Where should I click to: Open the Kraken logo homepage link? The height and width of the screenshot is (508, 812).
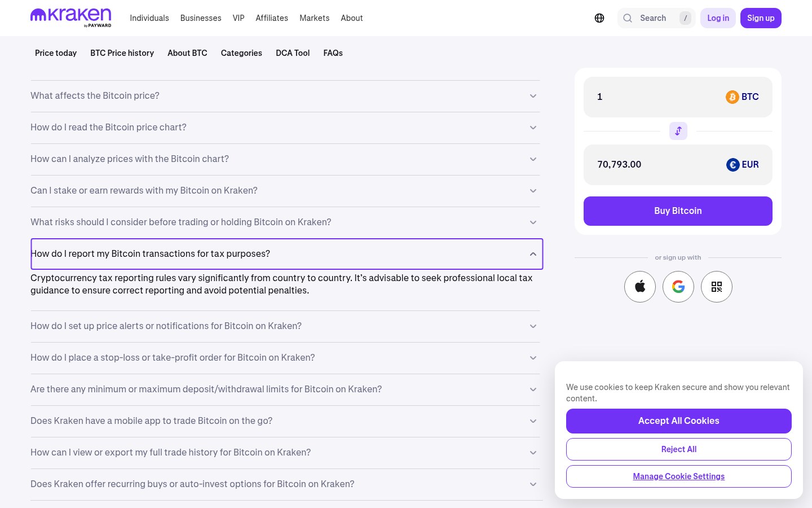point(70,17)
